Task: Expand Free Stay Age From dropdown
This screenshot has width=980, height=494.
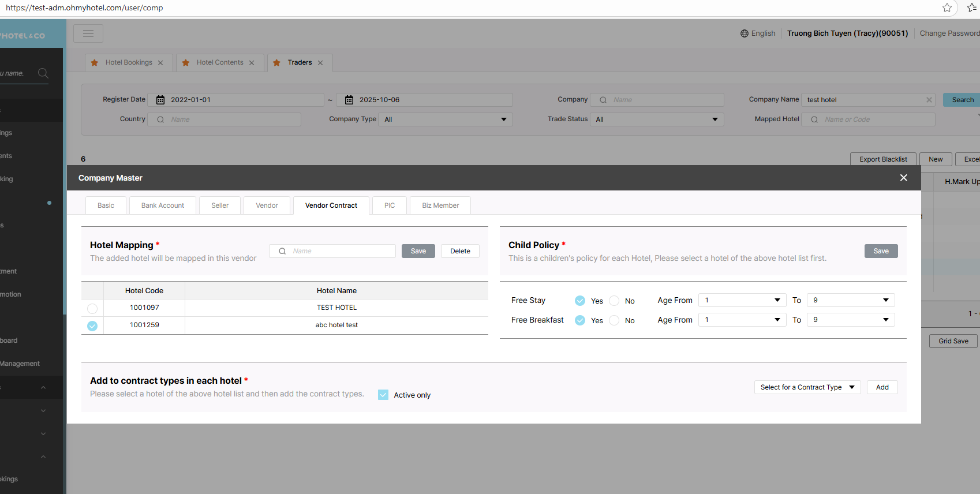Action: pyautogui.click(x=742, y=300)
